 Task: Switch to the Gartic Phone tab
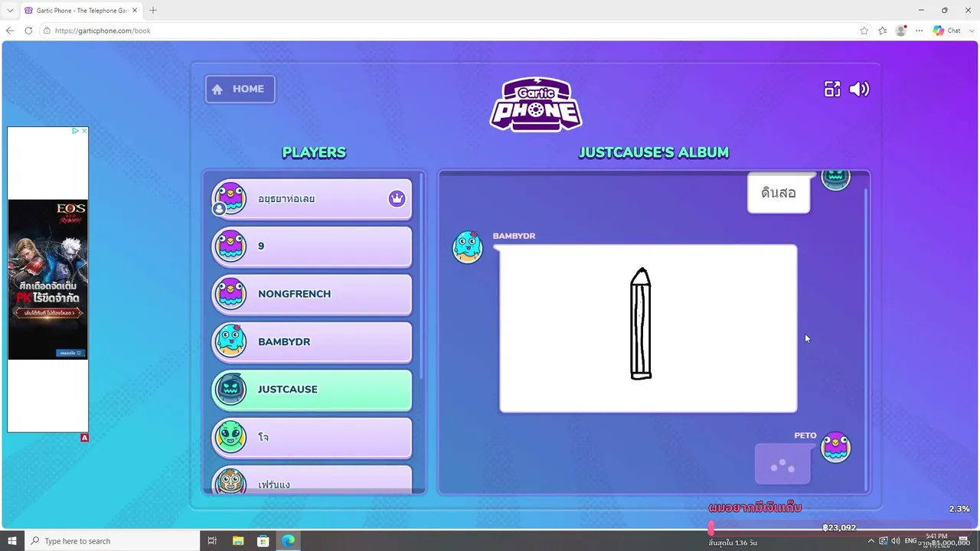81,11
